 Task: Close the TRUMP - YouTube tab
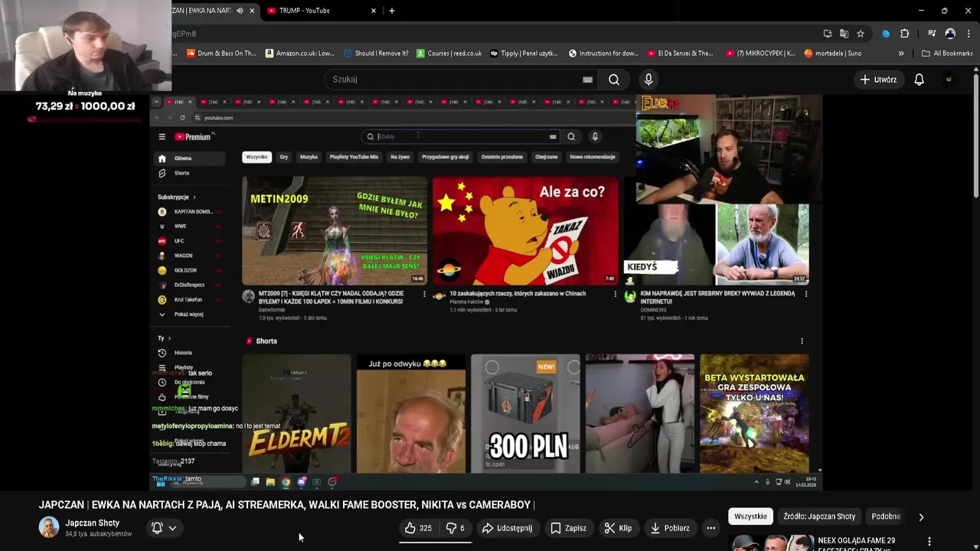click(x=374, y=11)
